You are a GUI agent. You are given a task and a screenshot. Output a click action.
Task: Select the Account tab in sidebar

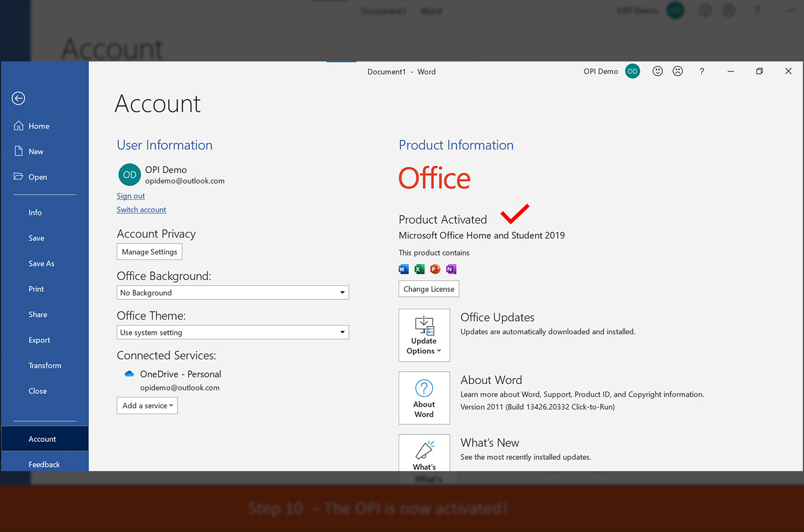(x=45, y=439)
